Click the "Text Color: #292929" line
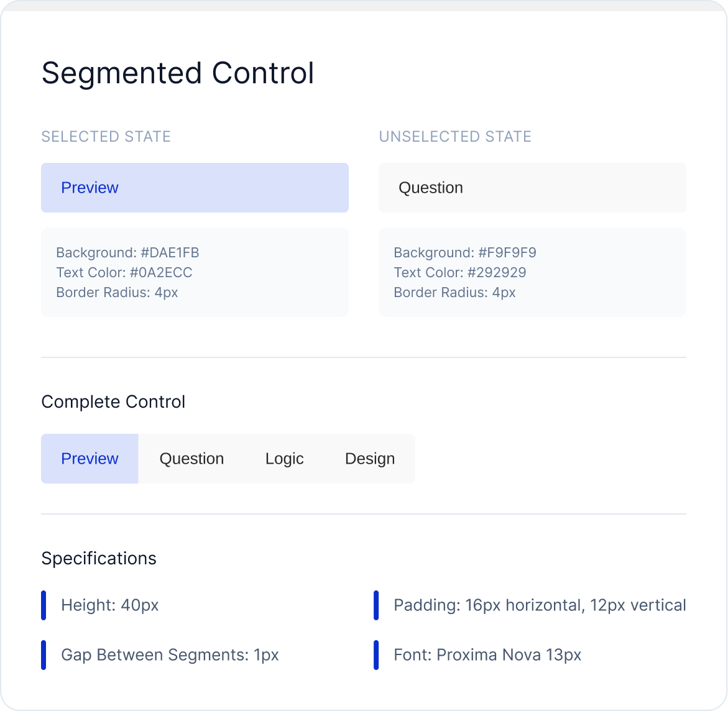 [460, 273]
